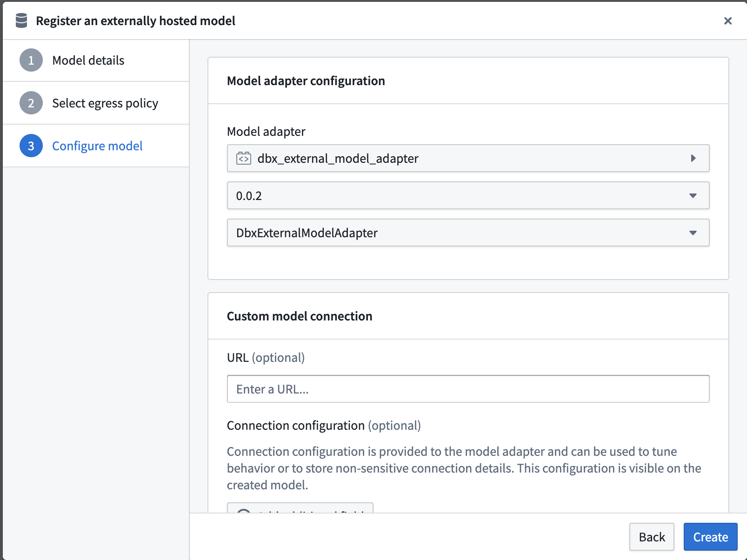Click the step 3 numbered circle
The image size is (747, 560).
[31, 146]
